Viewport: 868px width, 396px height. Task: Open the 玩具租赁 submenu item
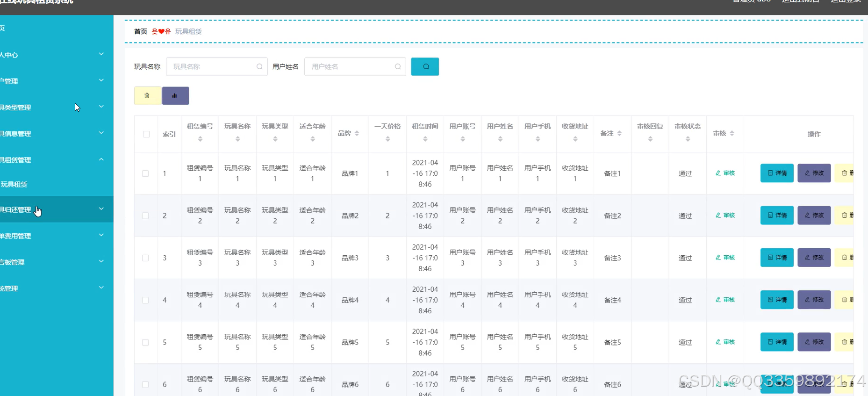14,184
